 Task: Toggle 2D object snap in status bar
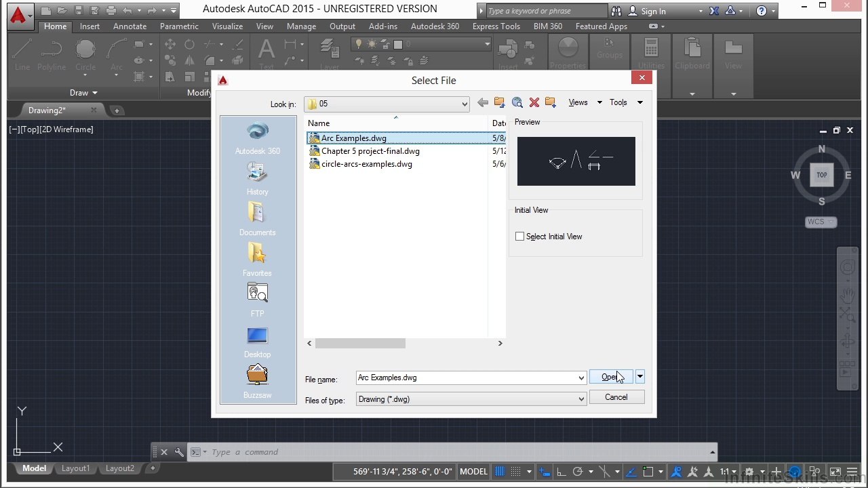(648, 472)
